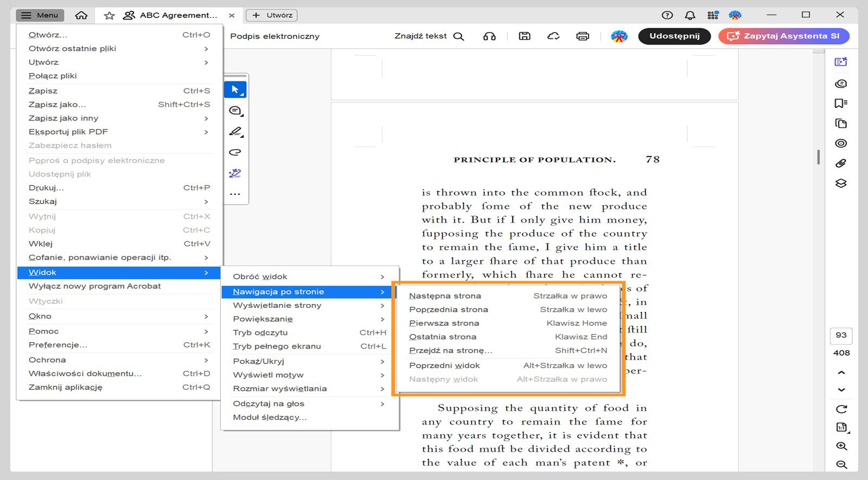This screenshot has height=480, width=868.
Task: Click the Save diskette icon
Action: pos(525,36)
